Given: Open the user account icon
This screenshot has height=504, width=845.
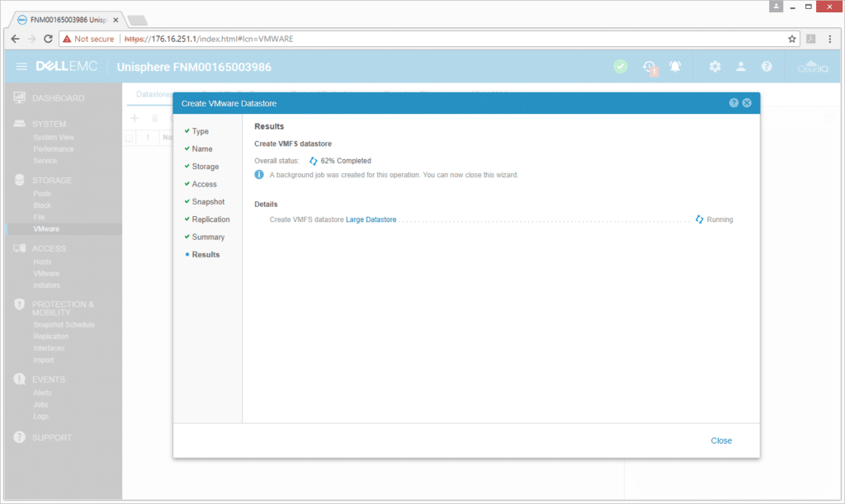Looking at the screenshot, I should (x=741, y=66).
